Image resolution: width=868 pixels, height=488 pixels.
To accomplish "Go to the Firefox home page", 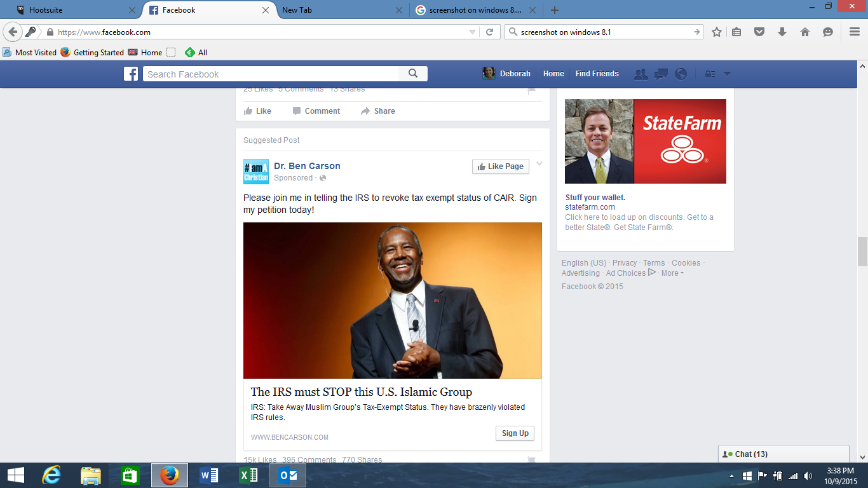I will click(x=805, y=32).
